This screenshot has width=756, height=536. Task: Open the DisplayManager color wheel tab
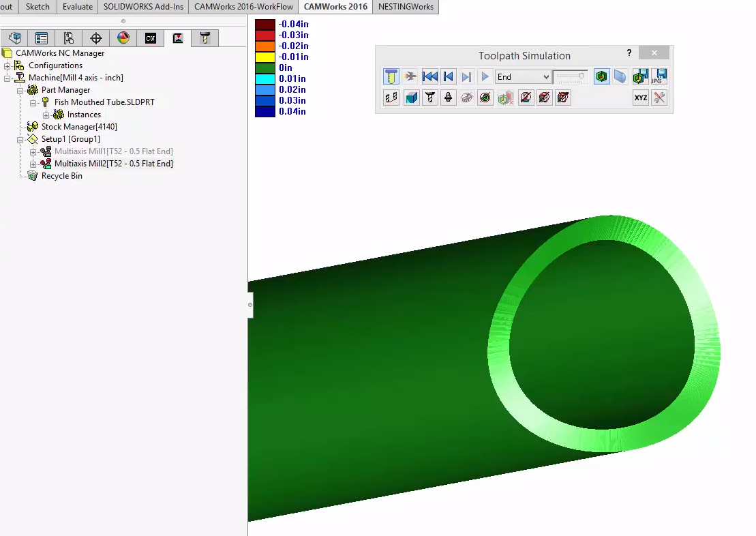coord(123,38)
